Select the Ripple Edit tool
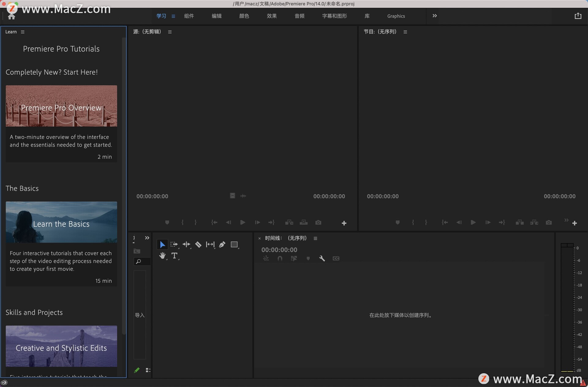 click(x=186, y=244)
